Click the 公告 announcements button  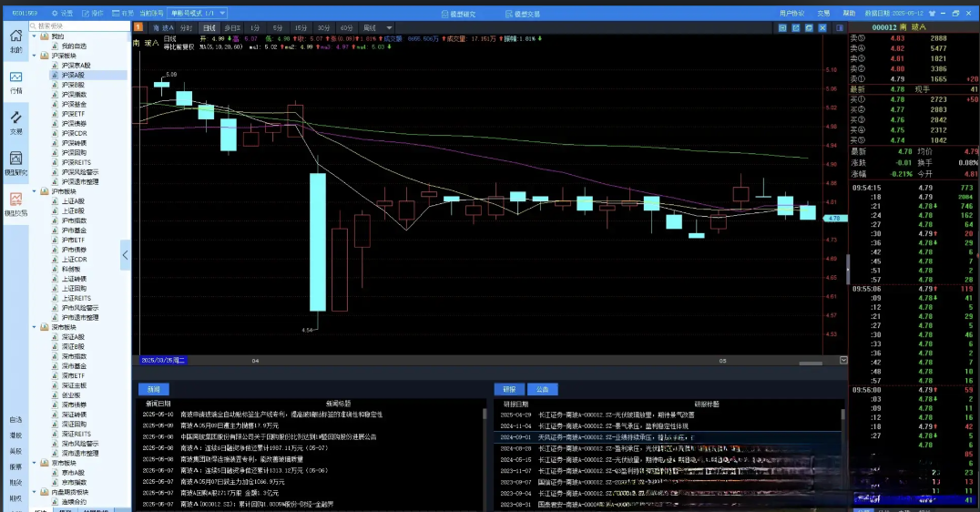click(x=542, y=389)
